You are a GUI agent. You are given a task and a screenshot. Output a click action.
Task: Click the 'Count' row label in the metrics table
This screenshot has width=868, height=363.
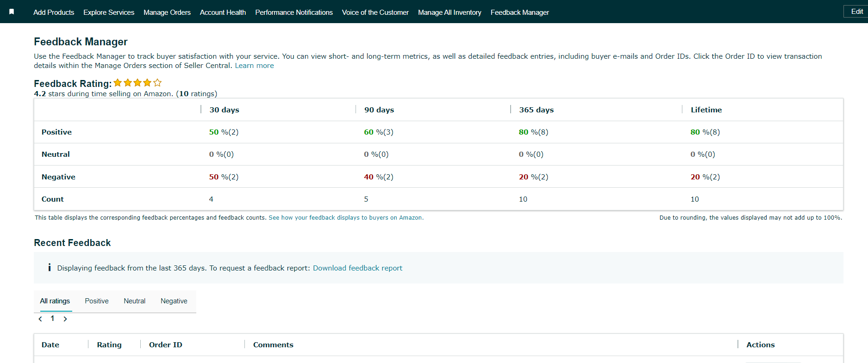point(53,199)
